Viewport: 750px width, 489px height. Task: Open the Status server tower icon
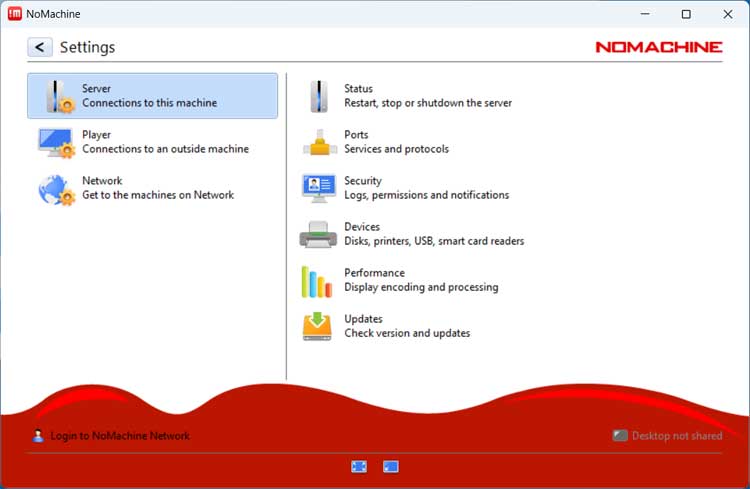pos(319,96)
